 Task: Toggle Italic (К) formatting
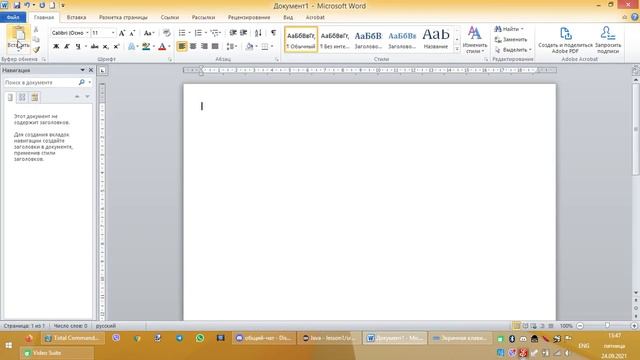click(x=67, y=47)
